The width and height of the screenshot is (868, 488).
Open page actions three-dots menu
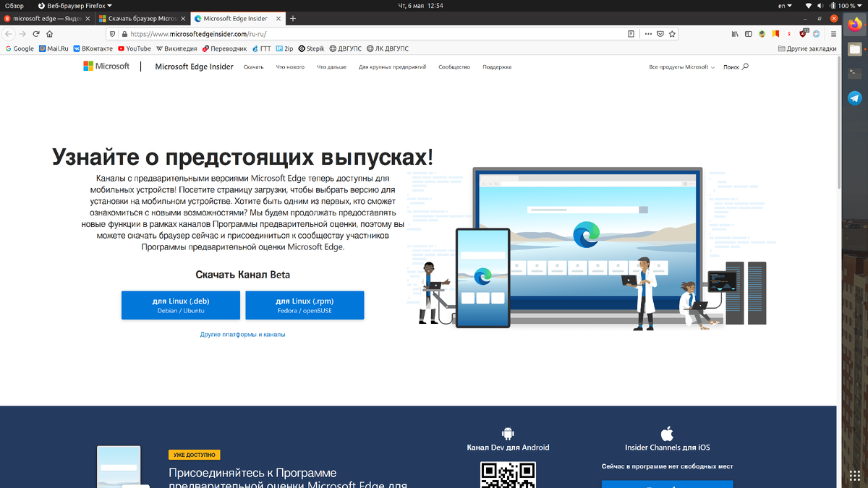pos(647,34)
